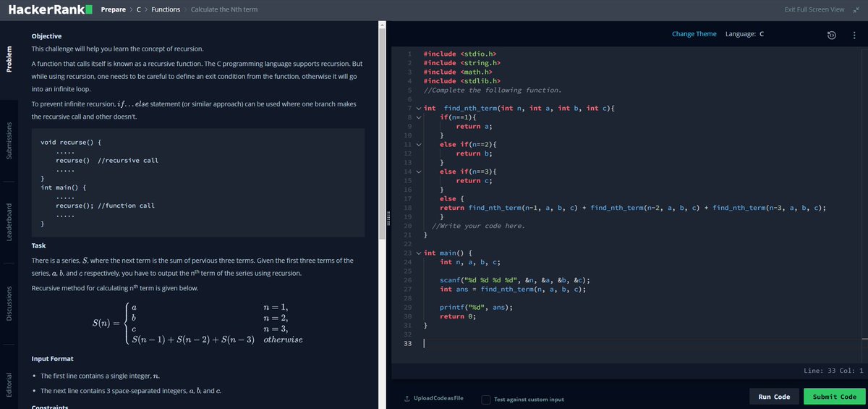Click the upload arrow icon
Image resolution: width=868 pixels, height=409 pixels.
407,399
